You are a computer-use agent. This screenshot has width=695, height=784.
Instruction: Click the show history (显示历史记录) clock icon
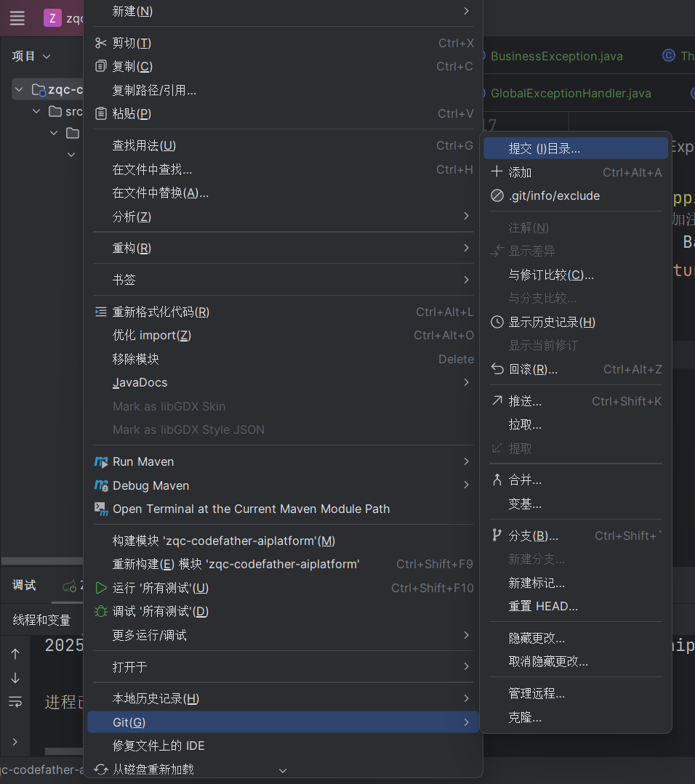click(x=496, y=322)
